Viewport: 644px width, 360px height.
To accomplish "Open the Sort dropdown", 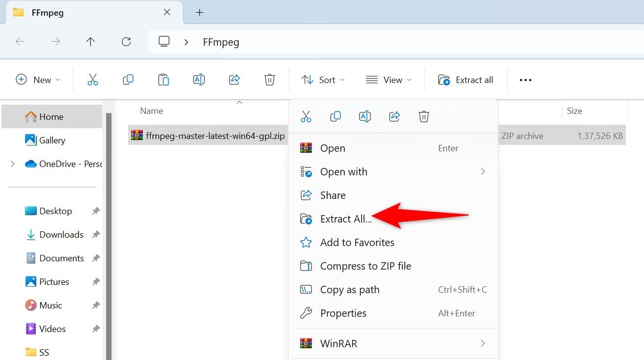I will pos(323,80).
